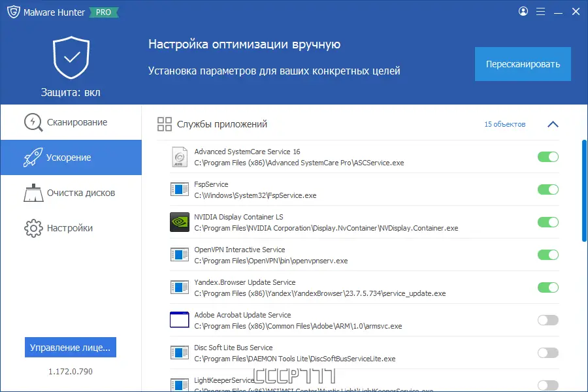Open the Сканирование tab

pyautogui.click(x=71, y=122)
